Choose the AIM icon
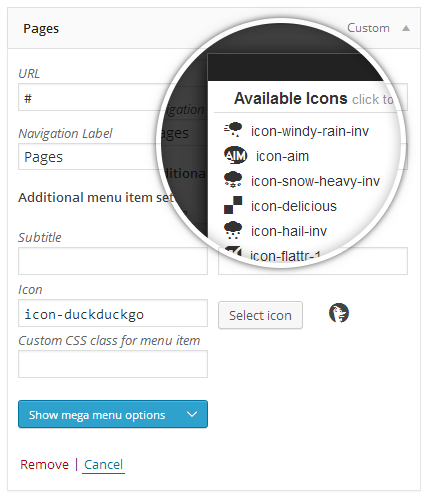Image resolution: width=427 pixels, height=496 pixels. point(235,155)
